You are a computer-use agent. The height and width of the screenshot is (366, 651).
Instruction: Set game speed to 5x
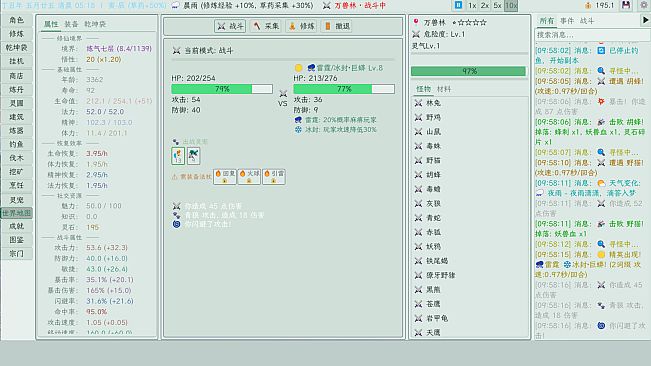pyautogui.click(x=497, y=5)
